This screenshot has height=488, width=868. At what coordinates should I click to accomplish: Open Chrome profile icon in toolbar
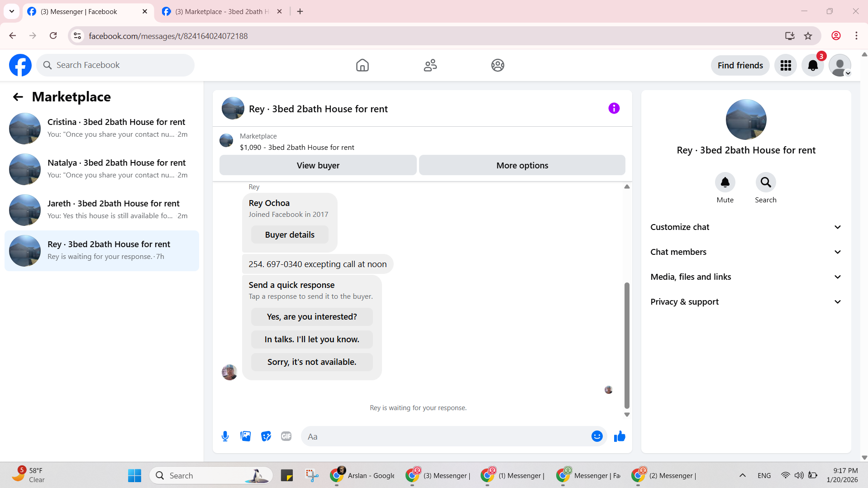(x=836, y=36)
